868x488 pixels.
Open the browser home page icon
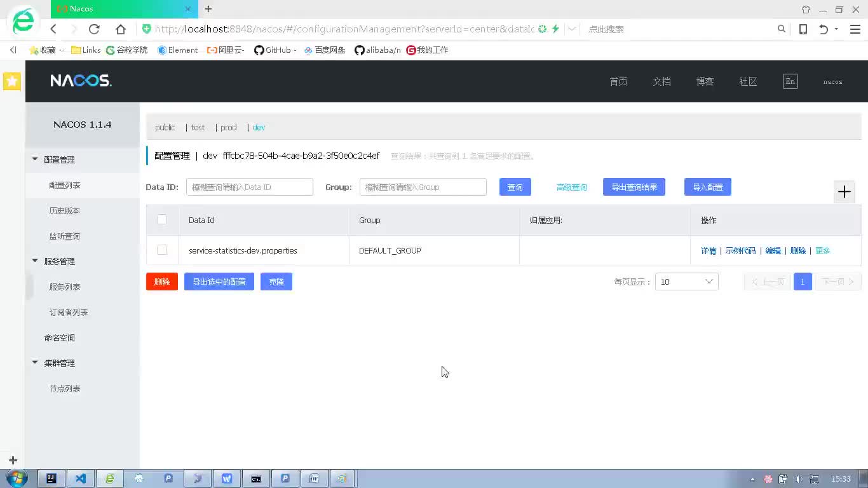121,29
